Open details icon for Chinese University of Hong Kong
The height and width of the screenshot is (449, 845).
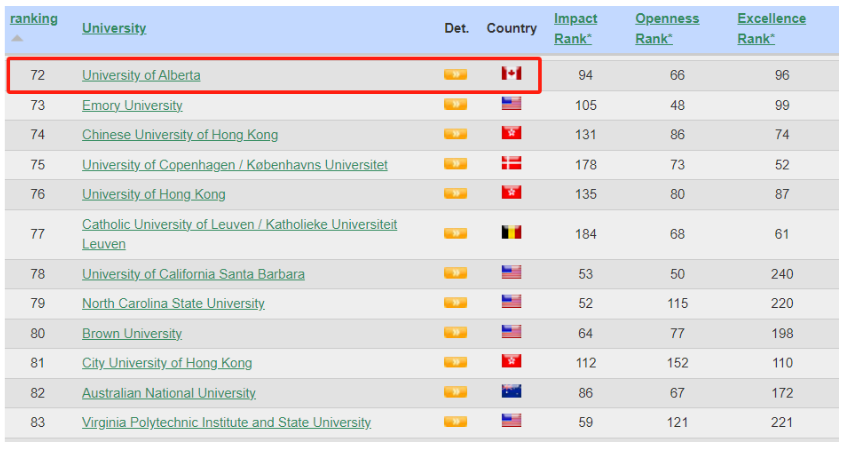(455, 134)
